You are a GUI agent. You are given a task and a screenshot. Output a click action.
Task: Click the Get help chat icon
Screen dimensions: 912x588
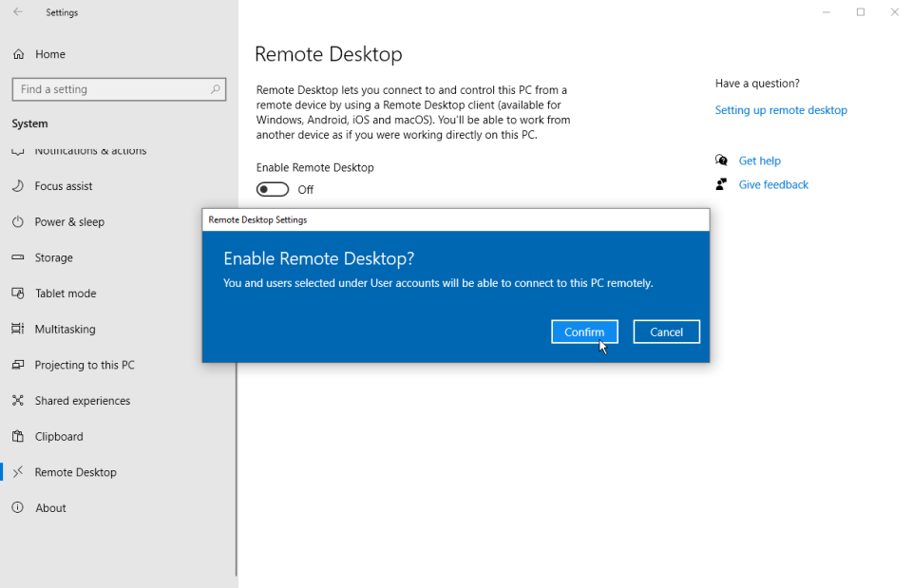pos(721,160)
